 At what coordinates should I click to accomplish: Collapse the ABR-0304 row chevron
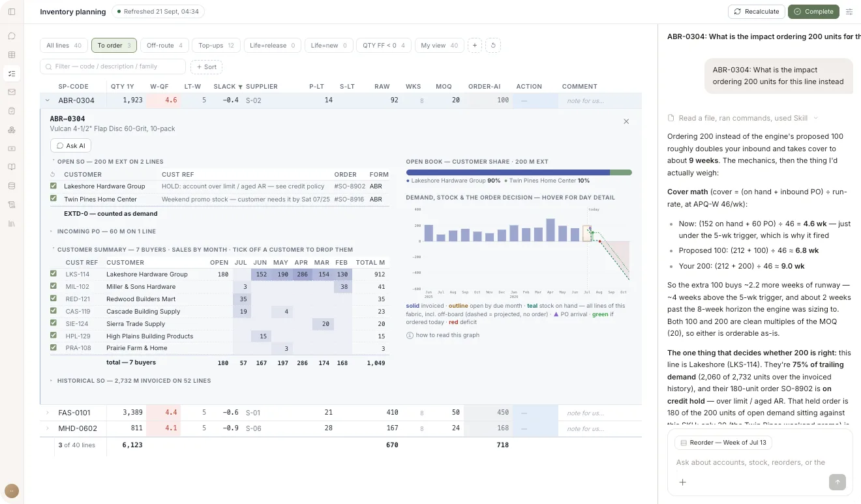(x=48, y=100)
